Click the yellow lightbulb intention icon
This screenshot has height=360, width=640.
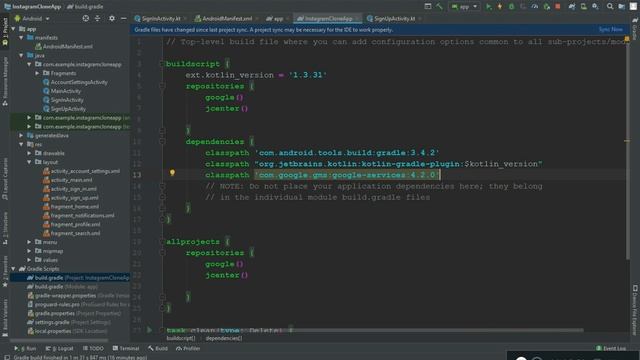pyautogui.click(x=172, y=173)
